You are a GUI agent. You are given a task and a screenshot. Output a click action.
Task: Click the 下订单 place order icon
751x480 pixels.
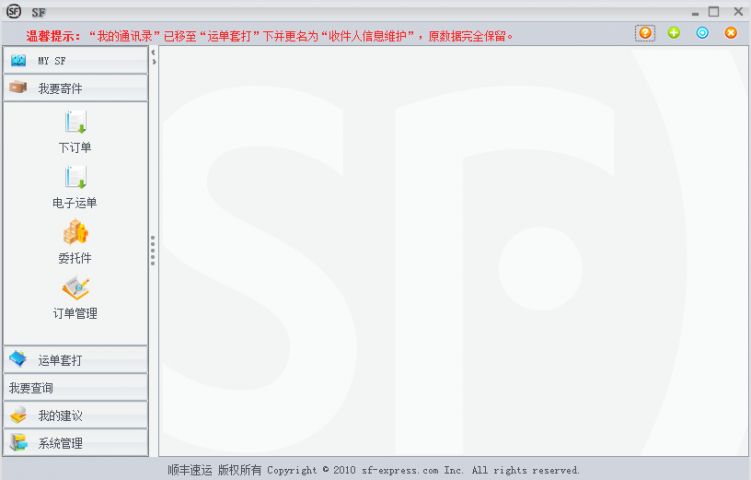[75, 122]
